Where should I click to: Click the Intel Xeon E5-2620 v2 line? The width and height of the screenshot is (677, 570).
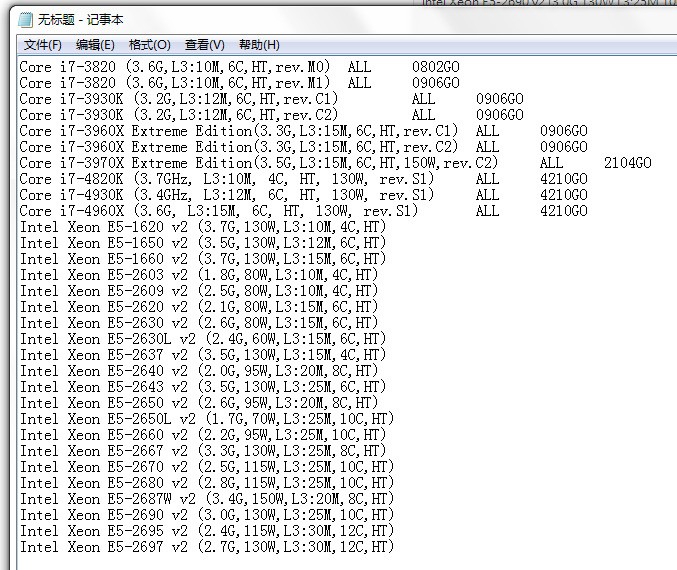(x=199, y=307)
